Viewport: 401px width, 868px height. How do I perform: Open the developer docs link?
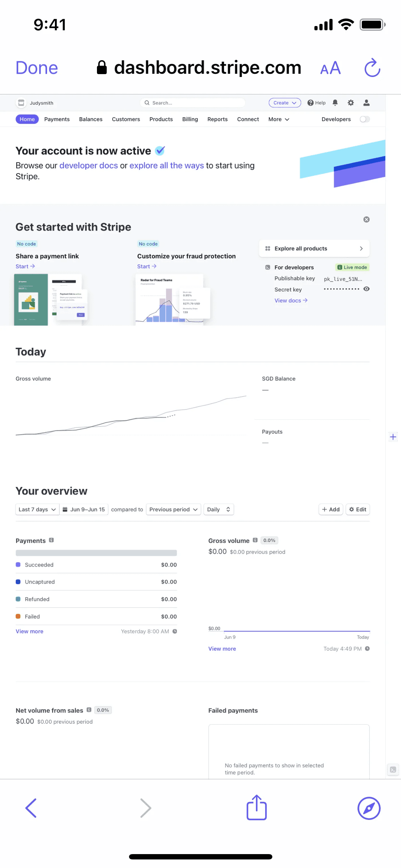tap(88, 166)
